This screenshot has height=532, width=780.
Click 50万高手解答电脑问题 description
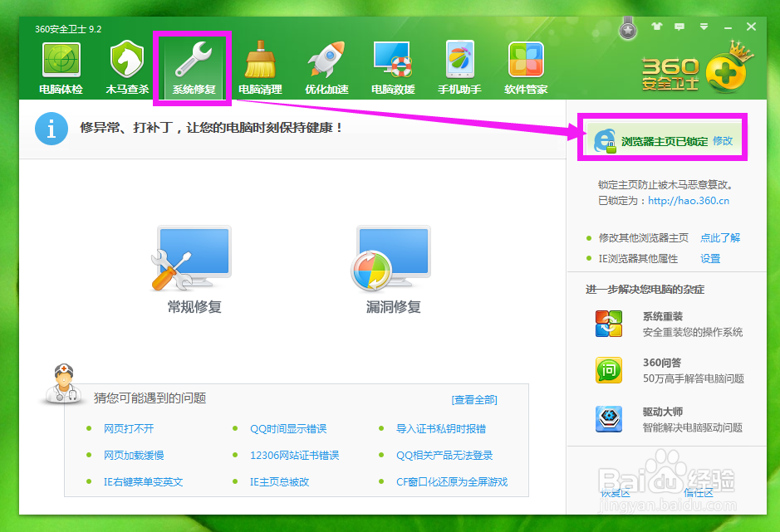click(694, 378)
